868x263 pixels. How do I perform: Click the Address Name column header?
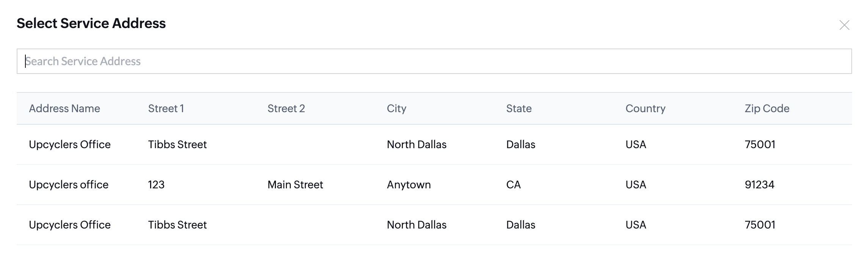coord(64,108)
